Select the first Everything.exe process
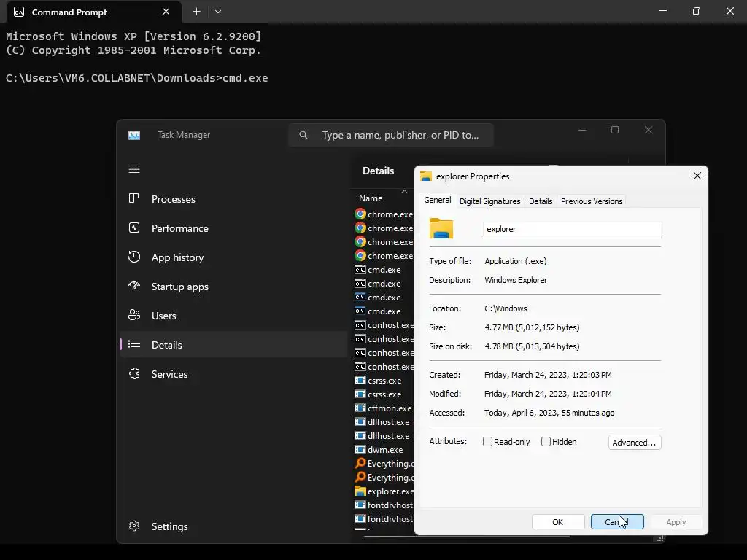This screenshot has width=747, height=560. coord(384,463)
